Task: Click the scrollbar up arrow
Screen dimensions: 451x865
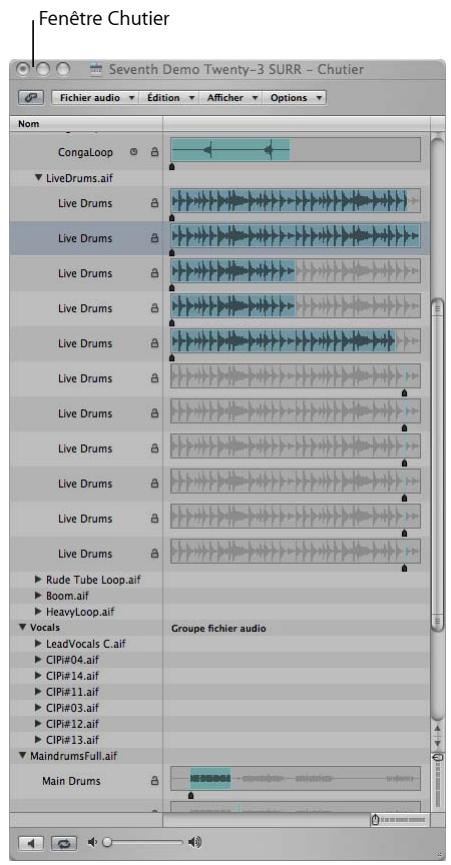Action: 438,729
